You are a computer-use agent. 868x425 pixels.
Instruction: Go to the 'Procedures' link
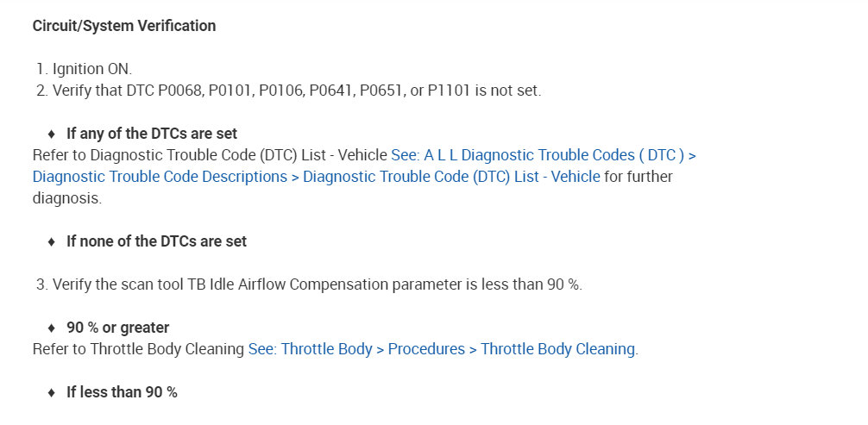[427, 349]
